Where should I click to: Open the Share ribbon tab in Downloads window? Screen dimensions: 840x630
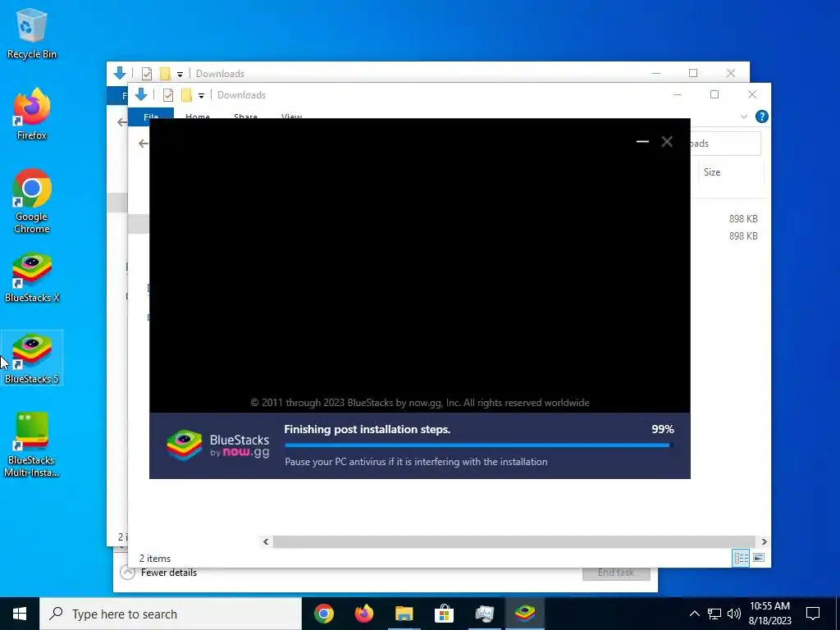tap(245, 116)
